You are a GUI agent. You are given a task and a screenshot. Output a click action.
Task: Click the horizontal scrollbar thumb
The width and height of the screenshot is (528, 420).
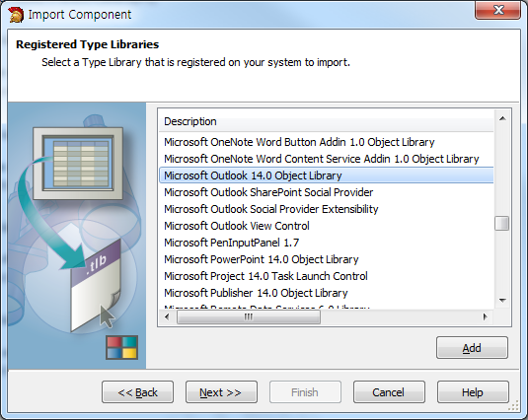coord(249,316)
